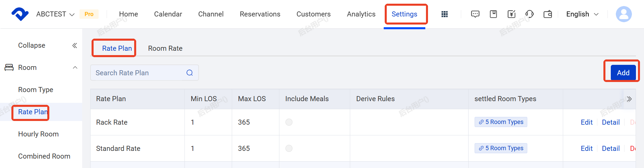Click the Add button
Viewport: 644px width, 168px height.
point(623,73)
